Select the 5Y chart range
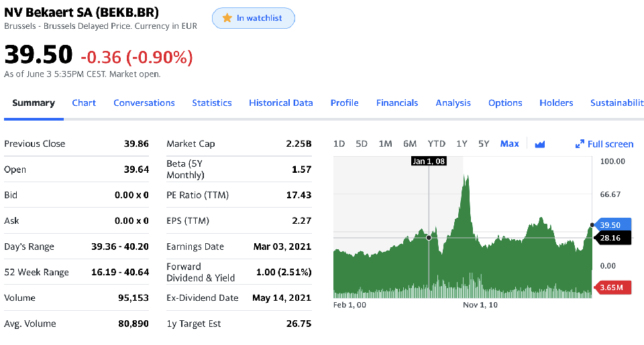Image resolution: width=644 pixels, height=345 pixels. [484, 144]
